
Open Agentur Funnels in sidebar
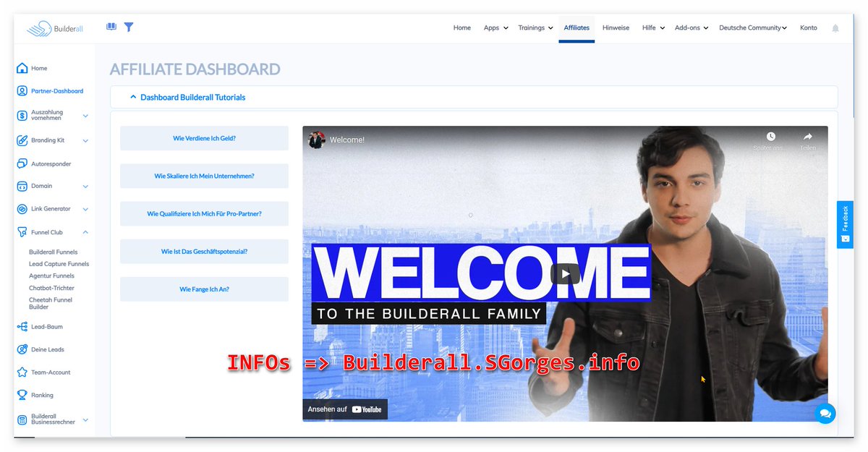pos(51,276)
